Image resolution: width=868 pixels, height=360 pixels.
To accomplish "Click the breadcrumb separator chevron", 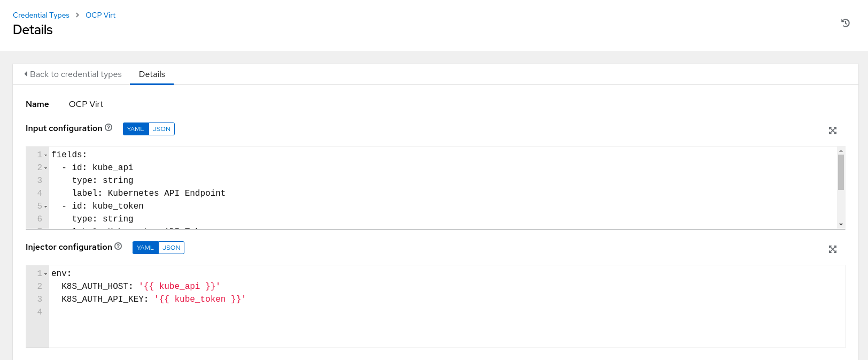I will pos(77,15).
